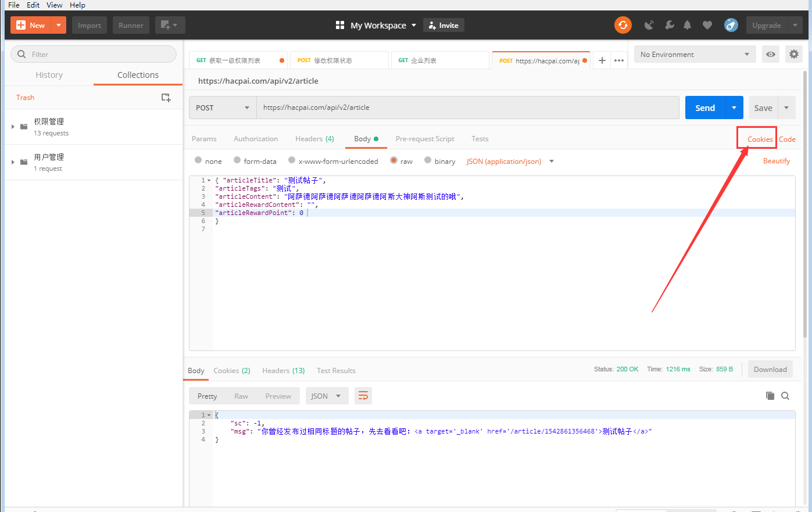This screenshot has width=812, height=512.
Task: Switch to the History tab
Action: [49, 75]
